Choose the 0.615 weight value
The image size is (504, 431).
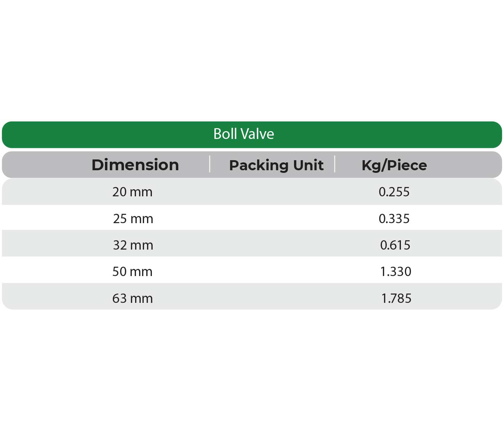tap(395, 245)
